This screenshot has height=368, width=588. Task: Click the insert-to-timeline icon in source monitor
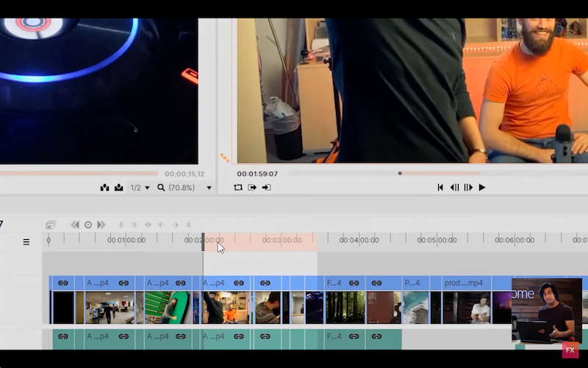click(x=104, y=188)
